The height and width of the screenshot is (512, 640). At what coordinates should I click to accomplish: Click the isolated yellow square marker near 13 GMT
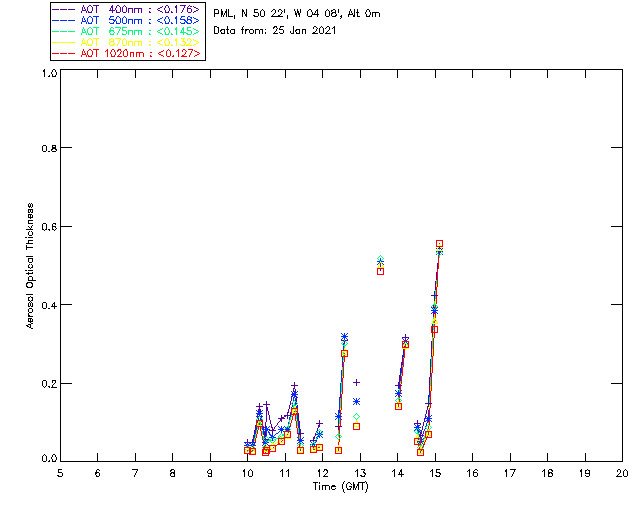click(x=356, y=426)
